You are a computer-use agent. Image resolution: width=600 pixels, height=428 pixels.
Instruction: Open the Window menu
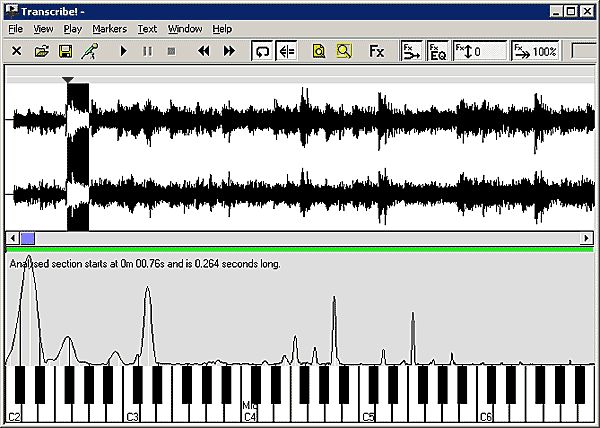(184, 29)
